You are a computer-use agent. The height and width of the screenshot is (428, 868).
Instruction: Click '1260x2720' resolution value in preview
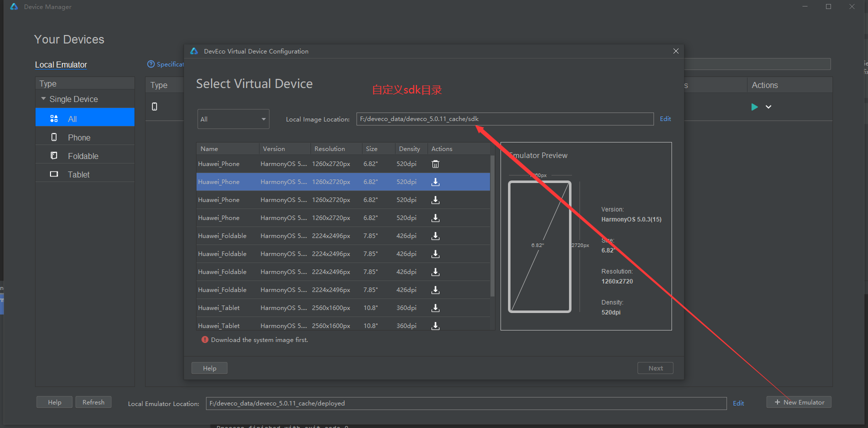coord(617,281)
